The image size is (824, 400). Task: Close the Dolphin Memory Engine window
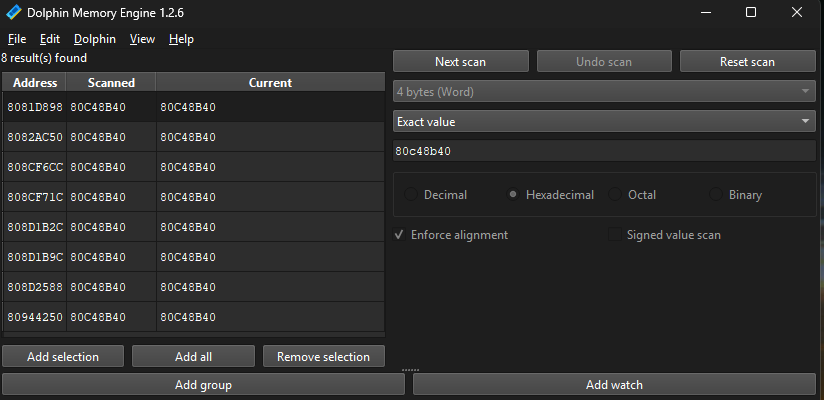point(797,12)
